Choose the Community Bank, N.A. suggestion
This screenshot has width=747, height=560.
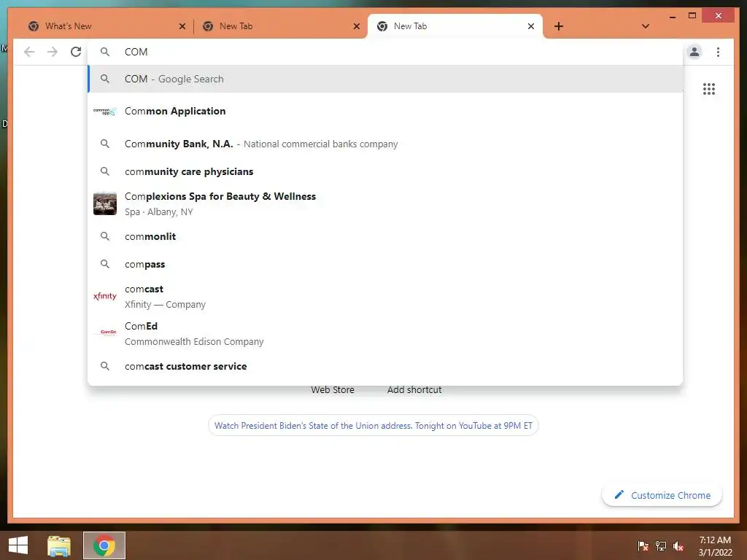[x=385, y=144]
